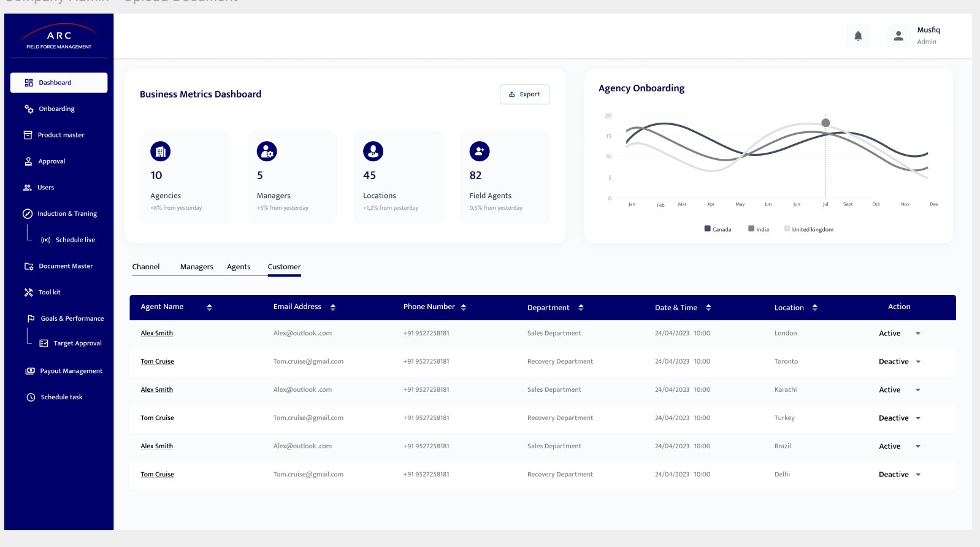Image resolution: width=980 pixels, height=547 pixels.
Task: Click the Locations card icon
Action: (373, 151)
